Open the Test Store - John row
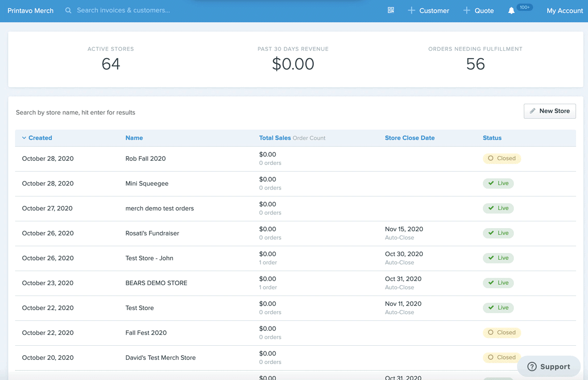Viewport: 588px width, 380px height. [149, 258]
